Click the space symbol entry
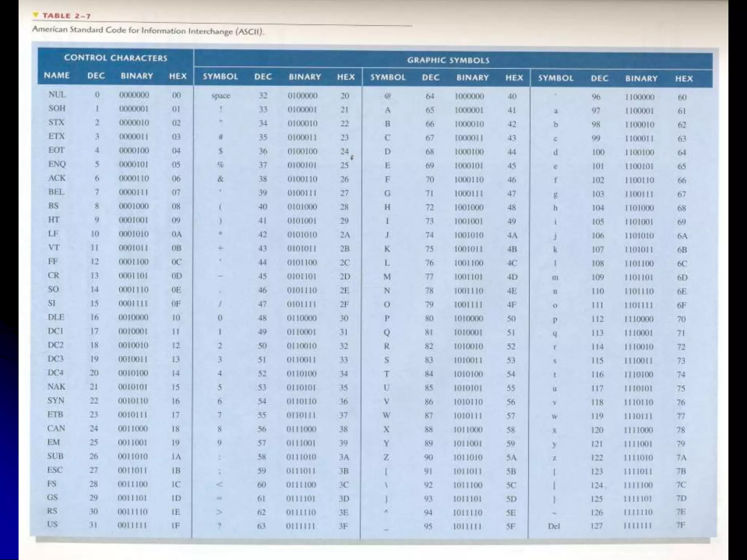This screenshot has width=747, height=560. (x=221, y=96)
